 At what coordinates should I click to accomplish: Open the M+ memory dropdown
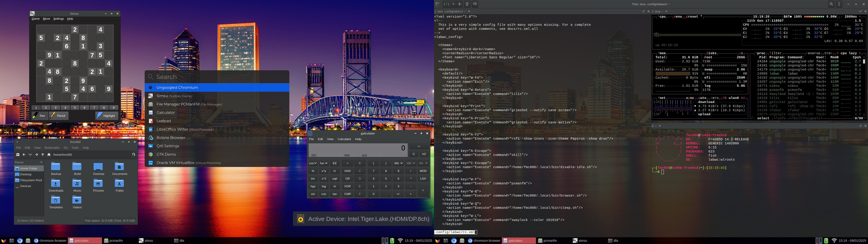point(423,163)
